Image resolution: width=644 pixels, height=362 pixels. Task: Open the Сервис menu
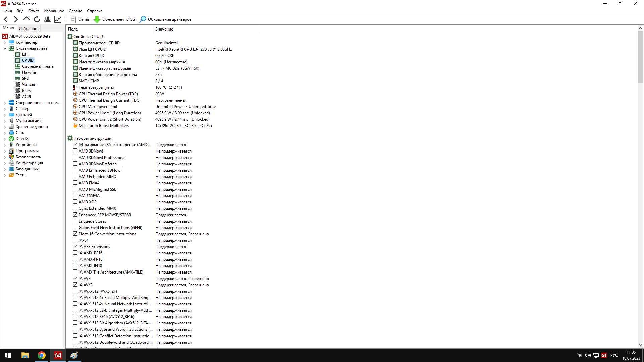point(75,11)
